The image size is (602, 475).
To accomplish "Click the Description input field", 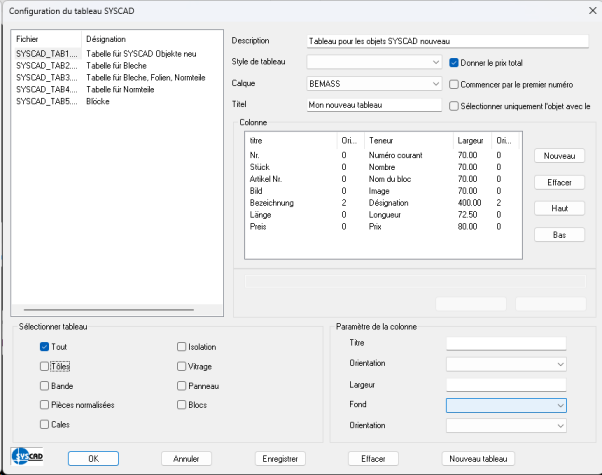I will coord(448,41).
